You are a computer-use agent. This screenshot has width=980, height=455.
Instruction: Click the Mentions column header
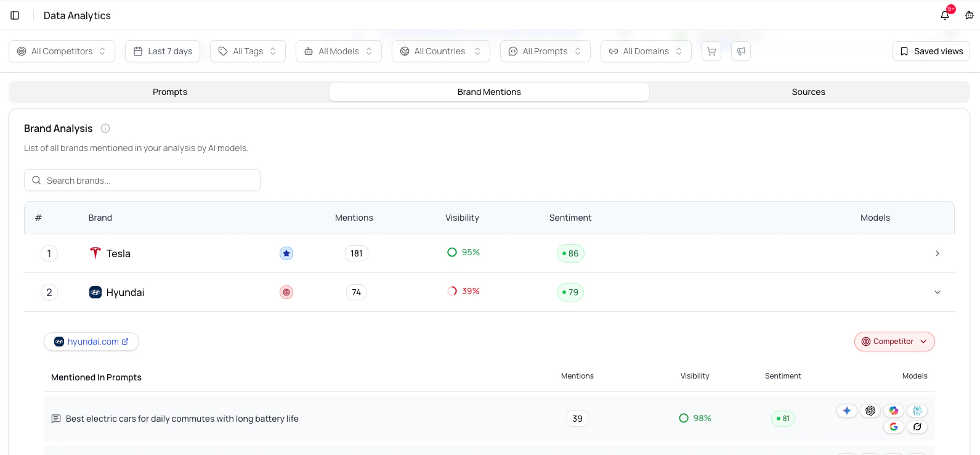354,218
